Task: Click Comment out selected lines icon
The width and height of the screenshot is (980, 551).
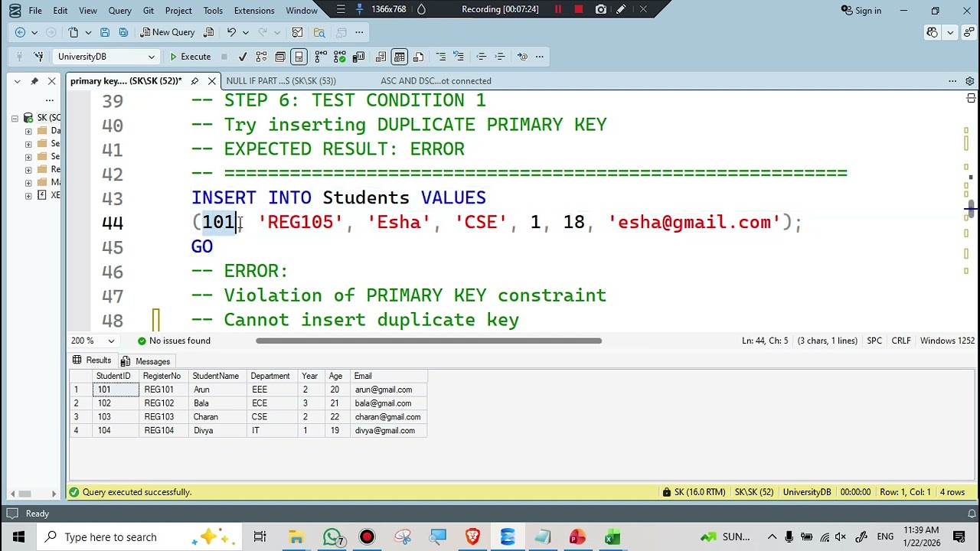Action: (x=441, y=57)
